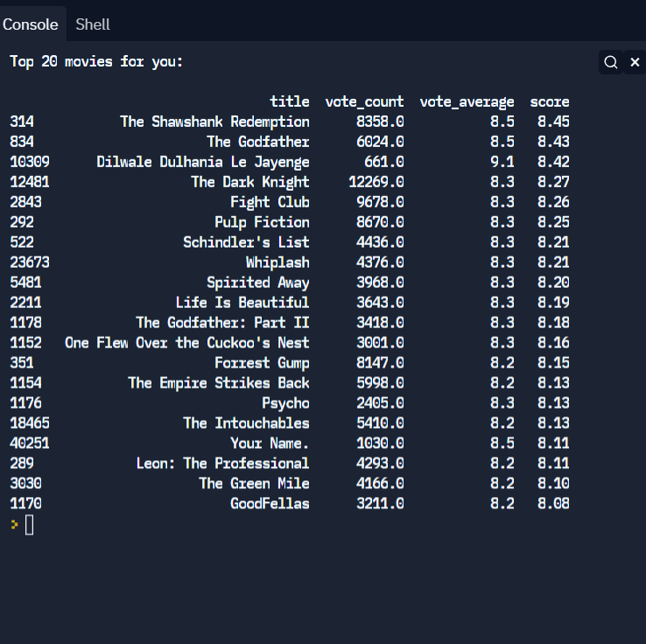
Task: Click score value 8.42
Action: coord(553,162)
